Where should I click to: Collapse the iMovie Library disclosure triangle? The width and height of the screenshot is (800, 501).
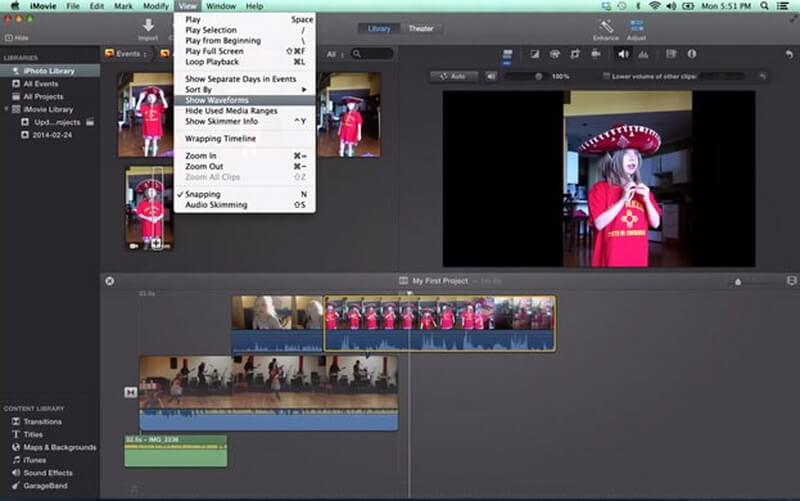[8, 109]
